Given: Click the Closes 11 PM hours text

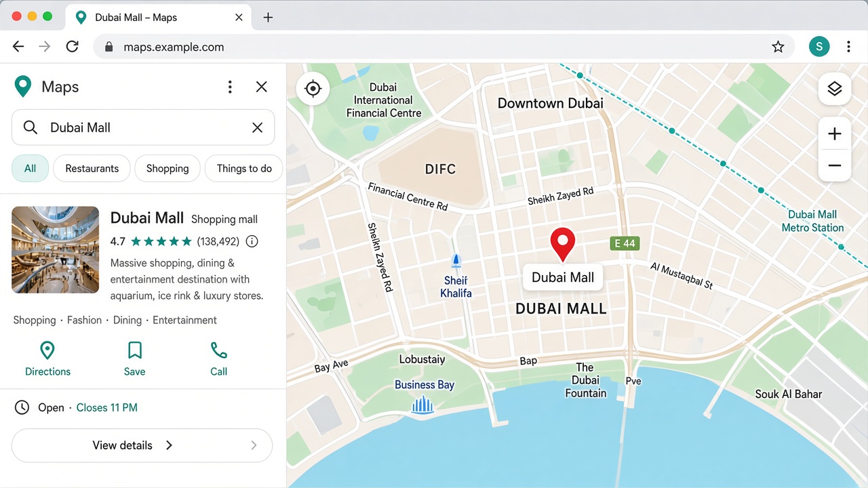Looking at the screenshot, I should [x=107, y=407].
